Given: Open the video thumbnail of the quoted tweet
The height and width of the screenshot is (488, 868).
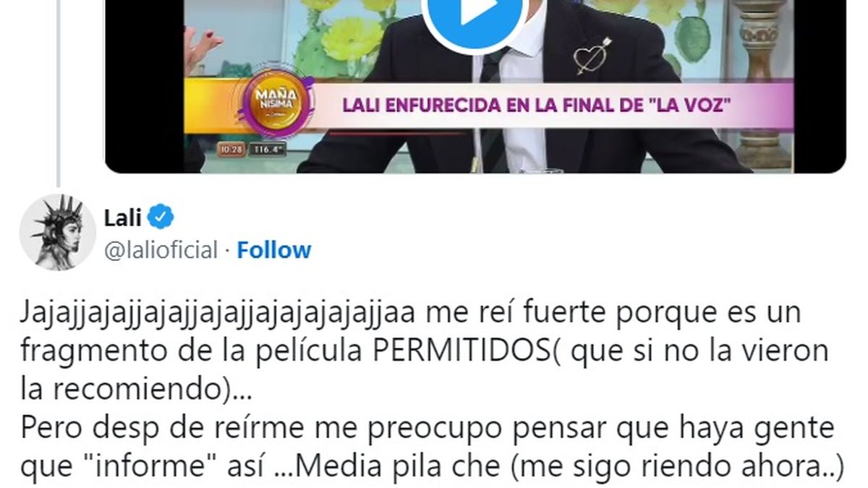Looking at the screenshot, I should pos(475,86).
